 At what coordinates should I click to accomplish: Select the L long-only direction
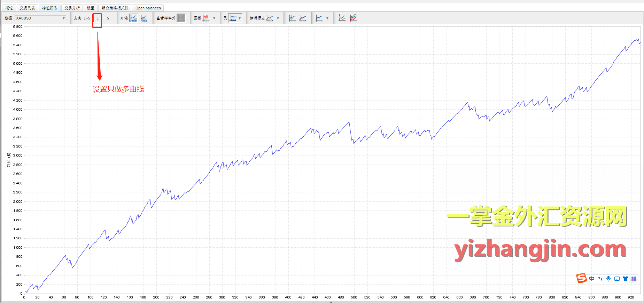point(98,18)
